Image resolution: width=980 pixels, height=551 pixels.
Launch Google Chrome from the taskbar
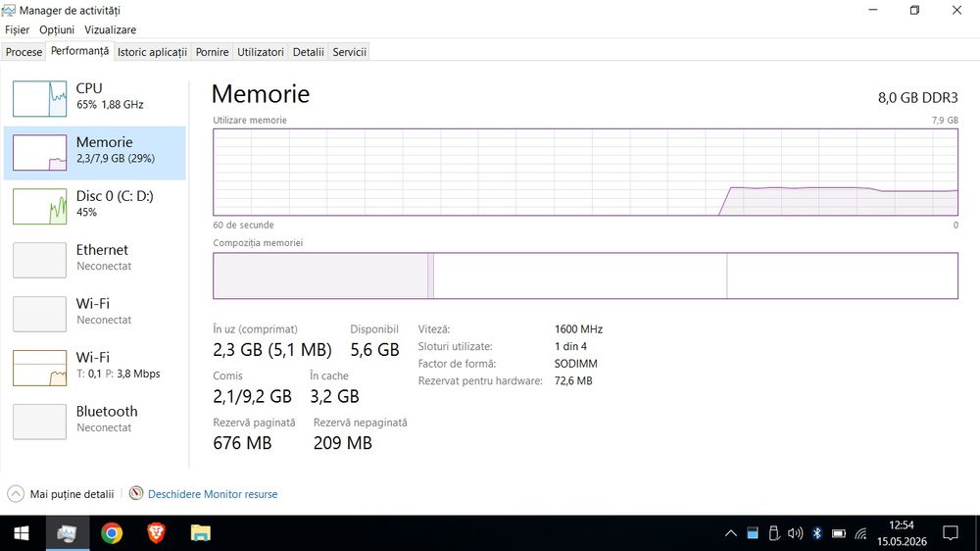[x=112, y=533]
